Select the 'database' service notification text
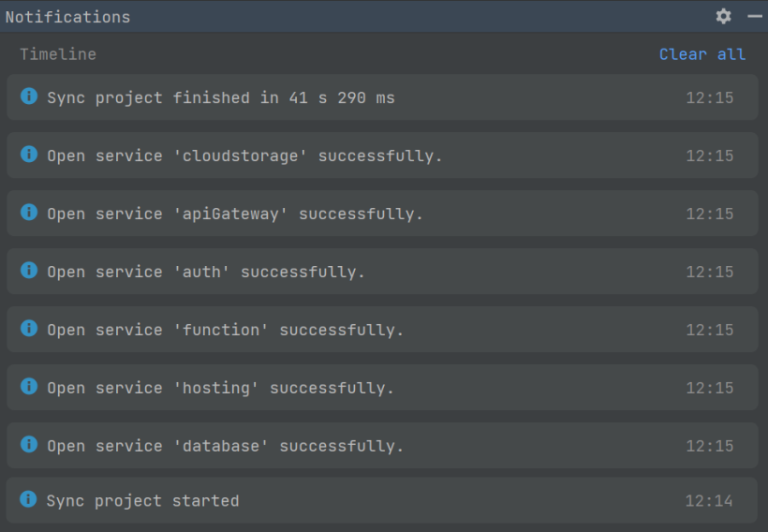768x532 pixels. (225, 446)
